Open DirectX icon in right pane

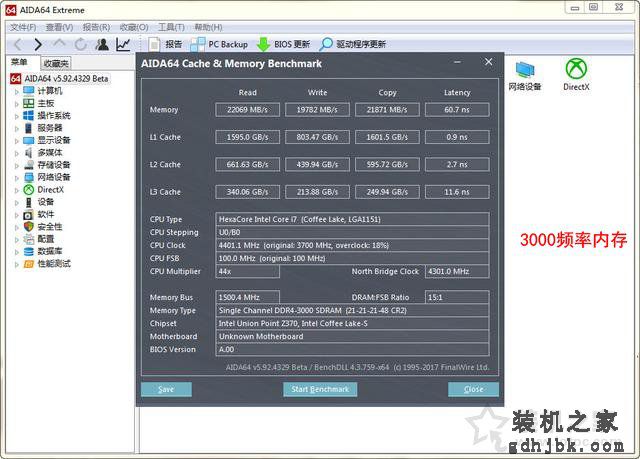tap(576, 74)
